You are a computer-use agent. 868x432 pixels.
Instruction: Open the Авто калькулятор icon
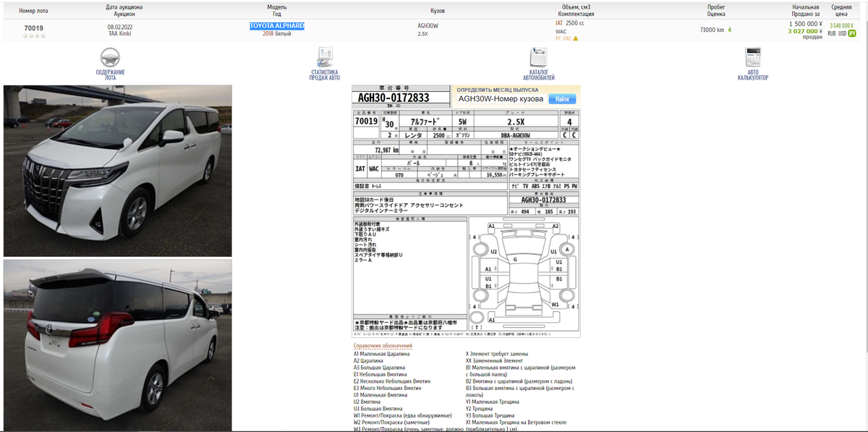(x=753, y=57)
